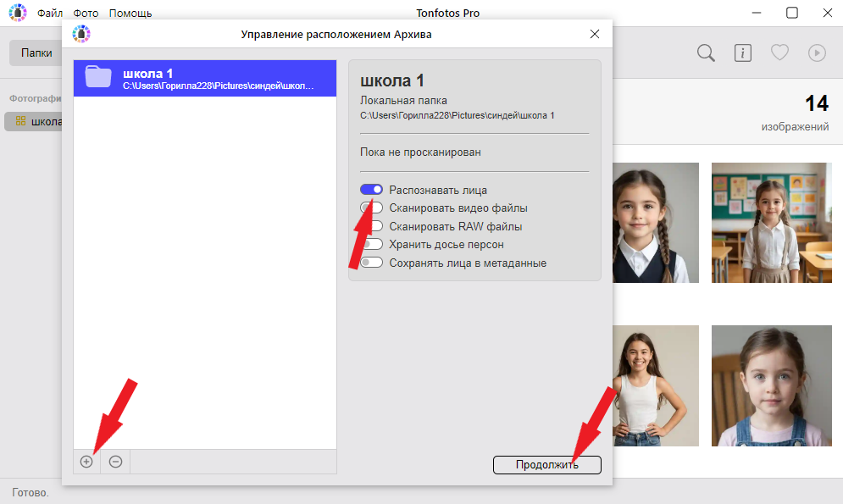Image resolution: width=843 pixels, height=504 pixels.
Task: Open search with magnifier icon
Action: coord(706,53)
